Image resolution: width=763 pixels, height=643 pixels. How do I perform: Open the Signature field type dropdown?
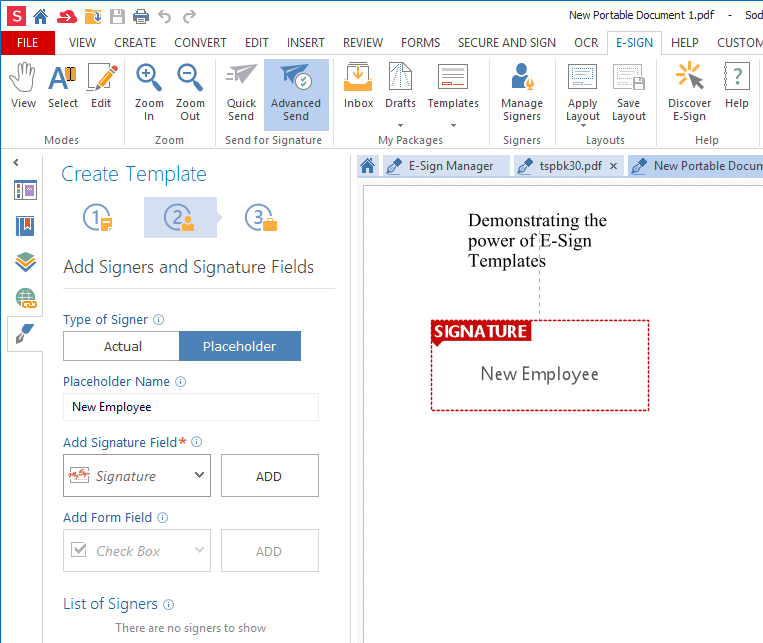tap(137, 476)
